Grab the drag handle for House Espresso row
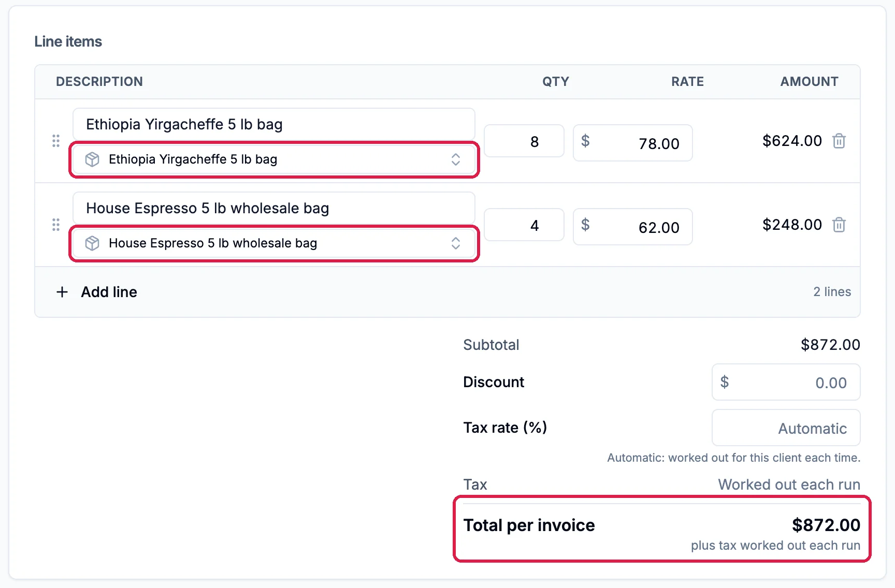Image resolution: width=895 pixels, height=588 pixels. 56,225
